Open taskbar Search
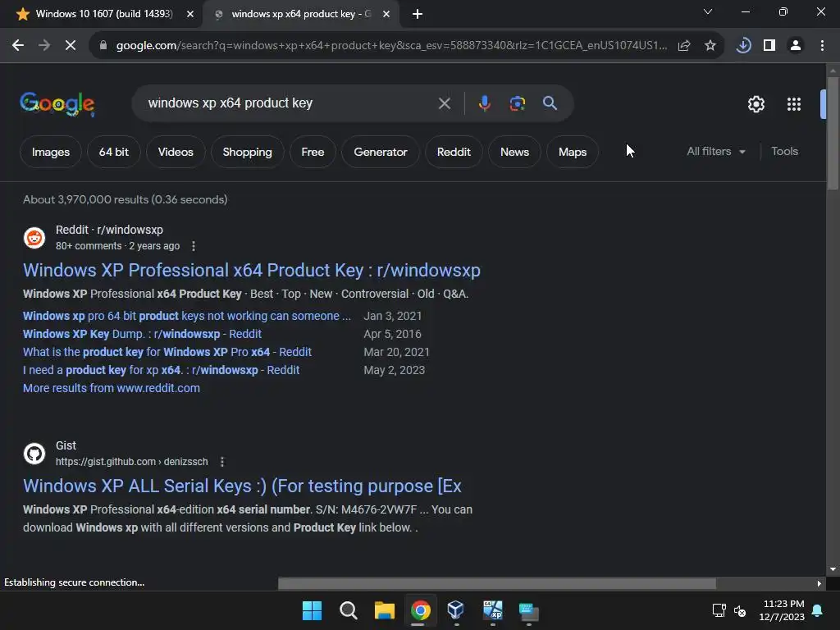The width and height of the screenshot is (840, 630). pos(348,610)
